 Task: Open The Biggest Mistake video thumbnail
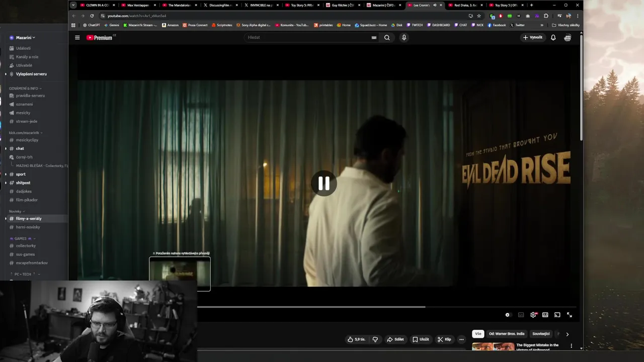pyautogui.click(x=493, y=347)
